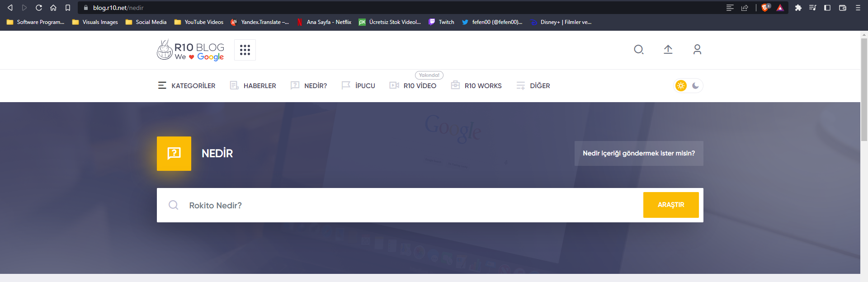
Task: Click the padlock site security icon
Action: [86, 8]
